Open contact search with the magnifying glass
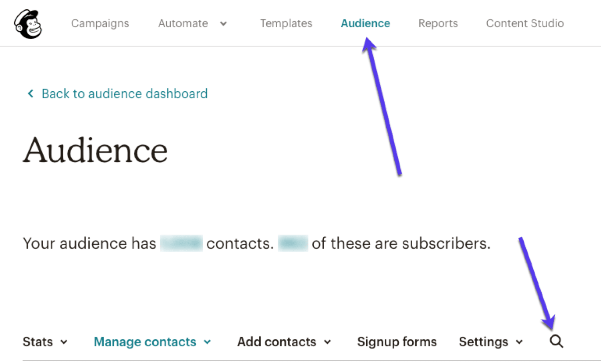Image resolution: width=601 pixels, height=364 pixels. pyautogui.click(x=556, y=341)
